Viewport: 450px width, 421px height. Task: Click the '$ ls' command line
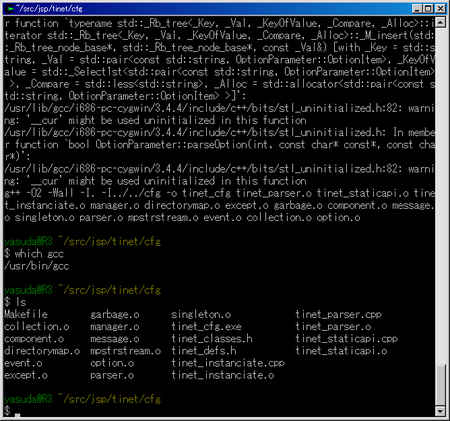15,302
